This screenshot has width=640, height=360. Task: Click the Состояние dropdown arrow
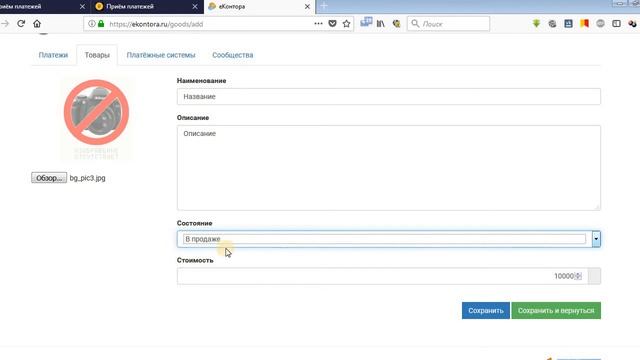[596, 239]
